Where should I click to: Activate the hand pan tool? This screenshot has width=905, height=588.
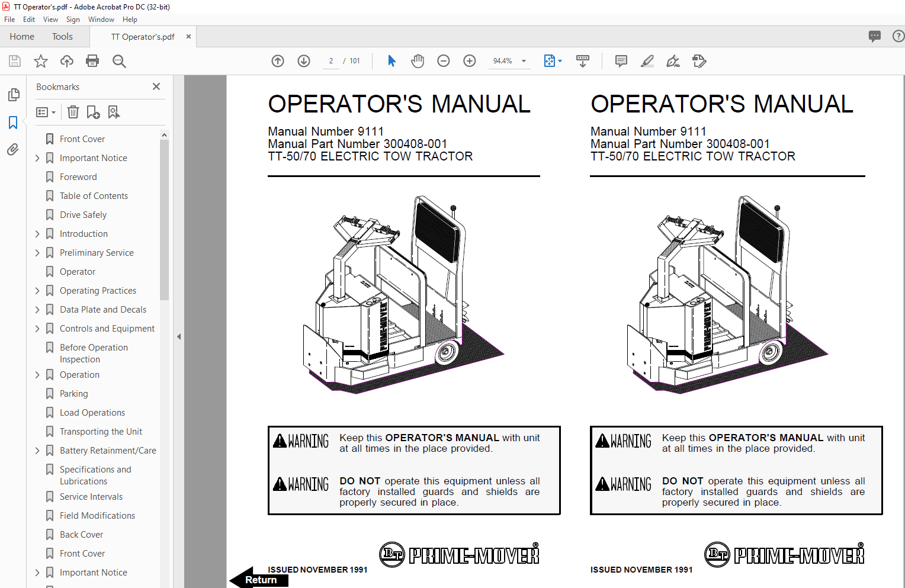[x=418, y=61]
